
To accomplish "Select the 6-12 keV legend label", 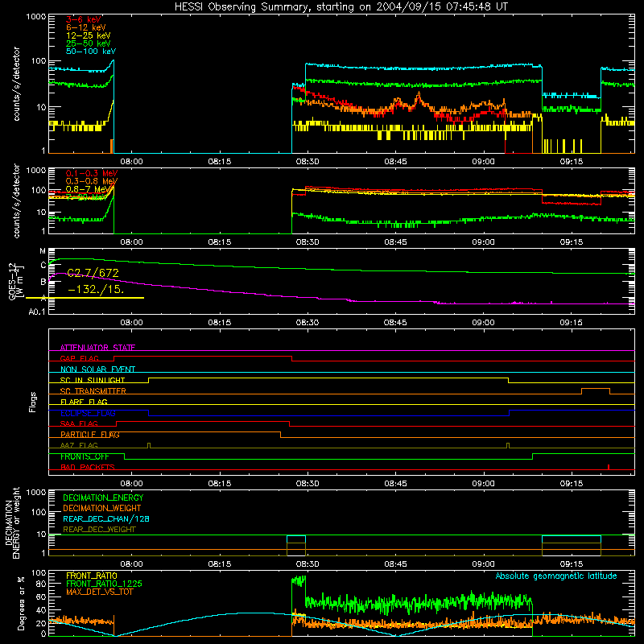I will [86, 27].
